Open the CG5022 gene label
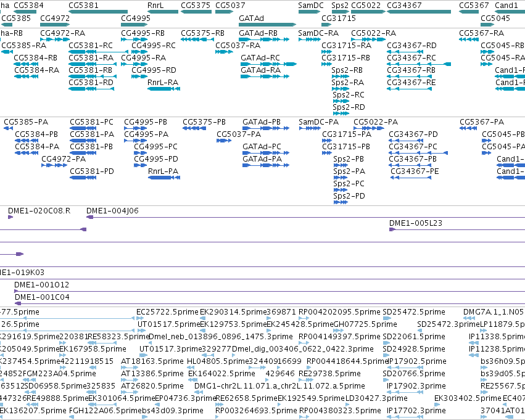Viewport: 525px width, 420px height. click(366, 6)
